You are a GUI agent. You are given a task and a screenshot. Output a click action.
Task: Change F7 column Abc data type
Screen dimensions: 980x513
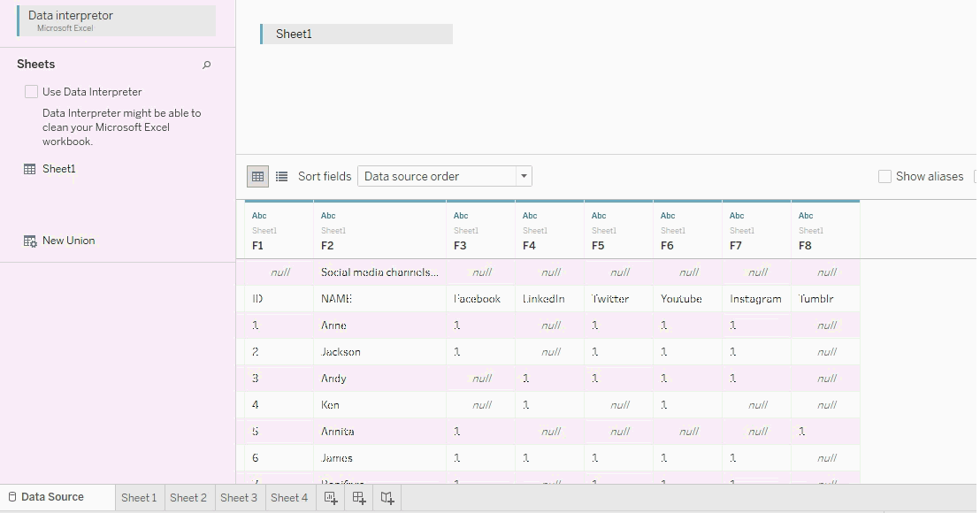pos(737,216)
